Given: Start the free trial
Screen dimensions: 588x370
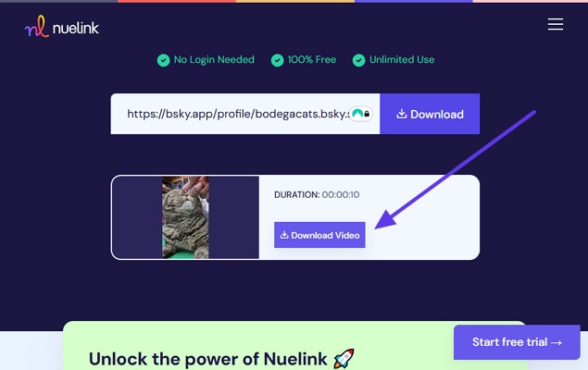Looking at the screenshot, I should (x=517, y=342).
